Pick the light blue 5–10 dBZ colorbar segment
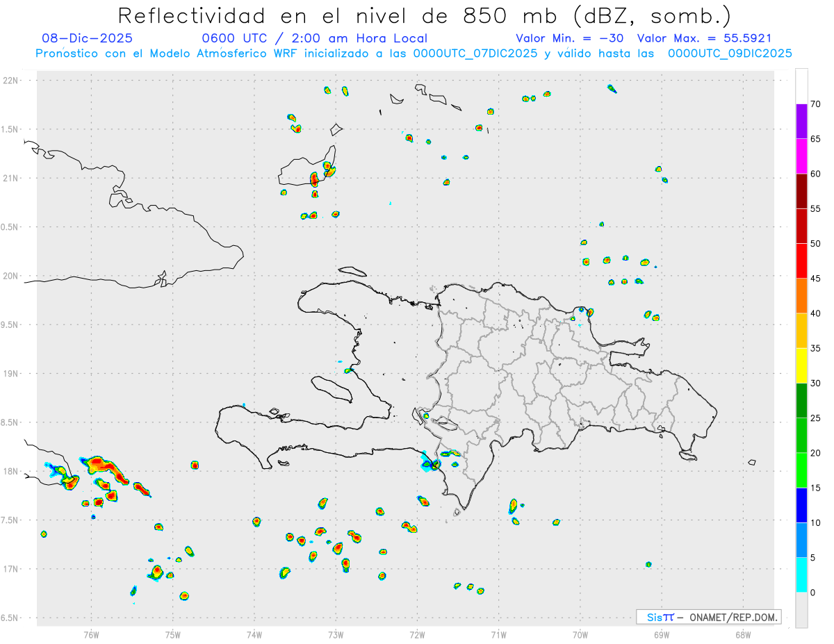The width and height of the screenshot is (834, 644). tap(801, 540)
